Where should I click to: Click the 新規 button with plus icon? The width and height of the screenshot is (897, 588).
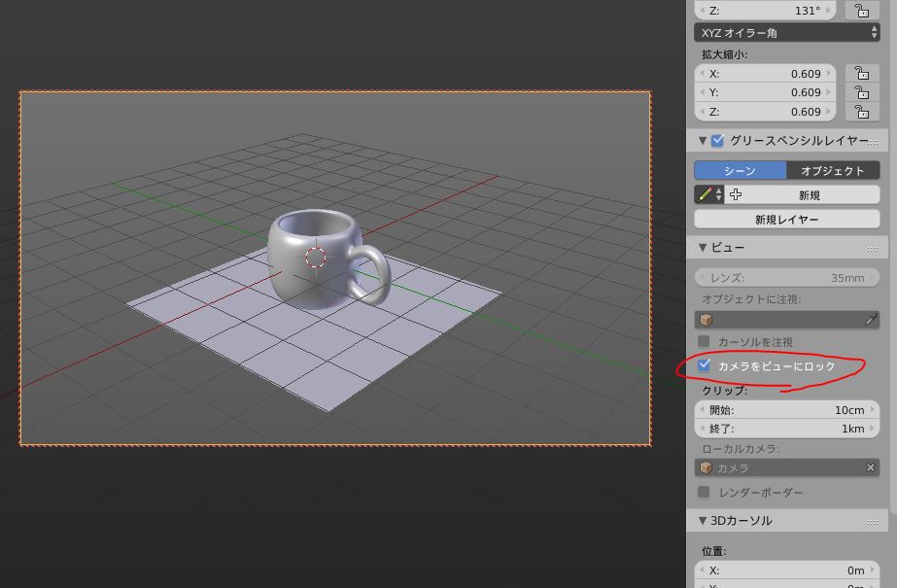tap(802, 194)
